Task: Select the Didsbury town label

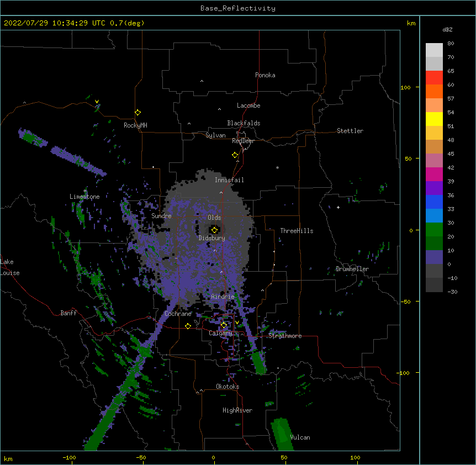Action: click(212, 238)
